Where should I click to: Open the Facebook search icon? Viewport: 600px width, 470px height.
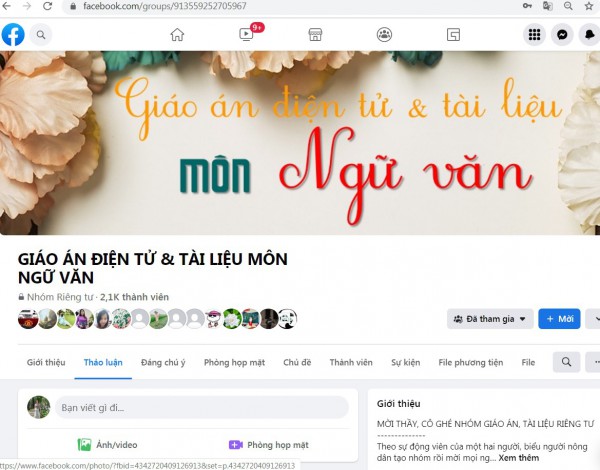pyautogui.click(x=41, y=35)
